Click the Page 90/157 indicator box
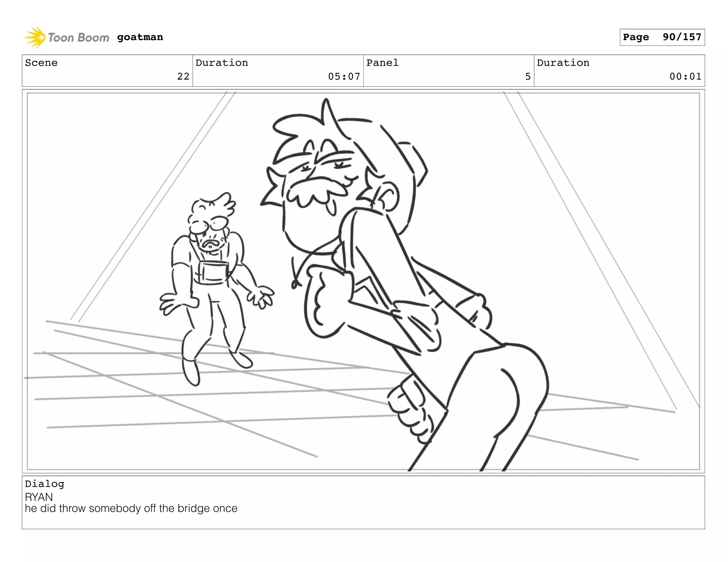 [662, 37]
